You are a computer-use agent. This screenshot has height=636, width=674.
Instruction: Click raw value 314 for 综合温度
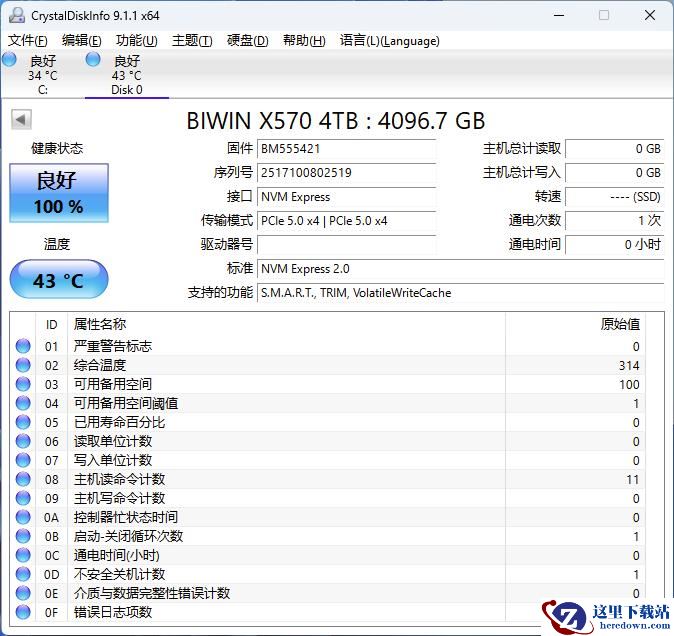(x=629, y=365)
